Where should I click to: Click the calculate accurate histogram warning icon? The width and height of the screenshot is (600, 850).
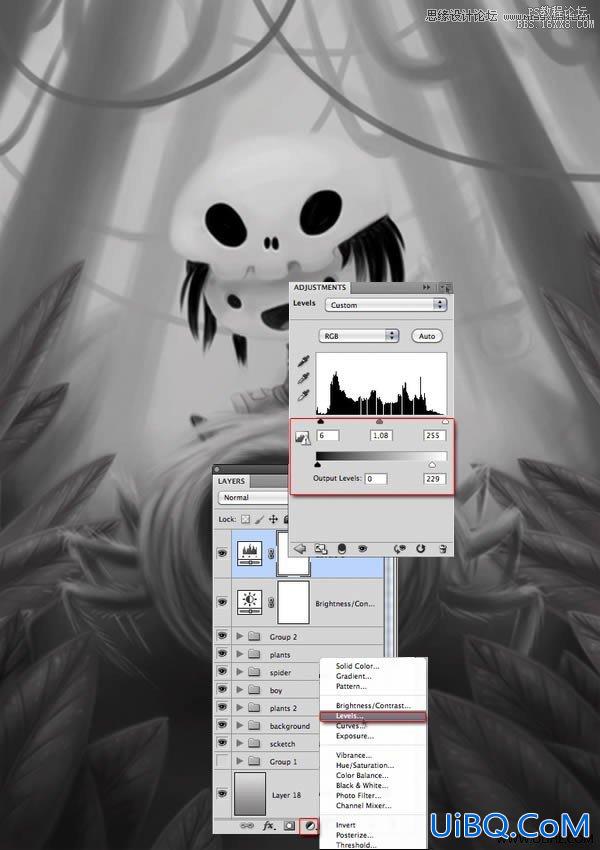[302, 438]
